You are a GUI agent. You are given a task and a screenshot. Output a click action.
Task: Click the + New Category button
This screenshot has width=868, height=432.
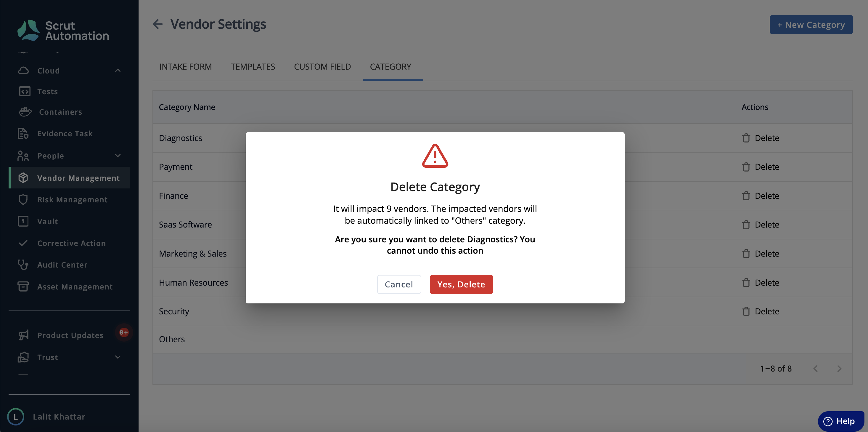pos(811,25)
